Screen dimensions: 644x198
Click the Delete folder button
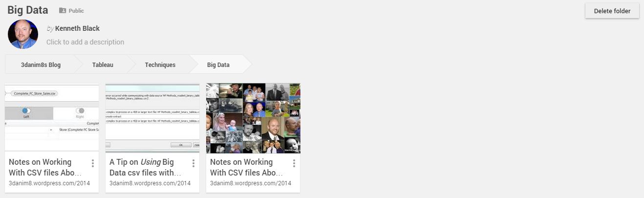click(x=612, y=11)
